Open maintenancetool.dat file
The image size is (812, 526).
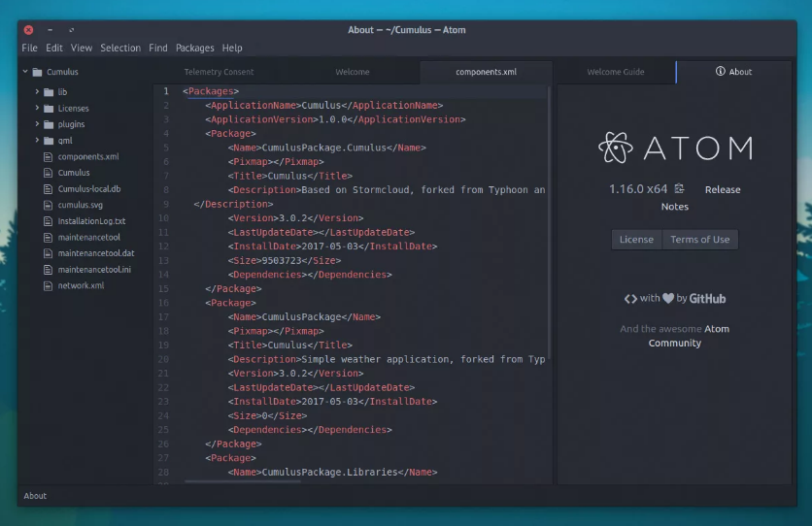[96, 253]
